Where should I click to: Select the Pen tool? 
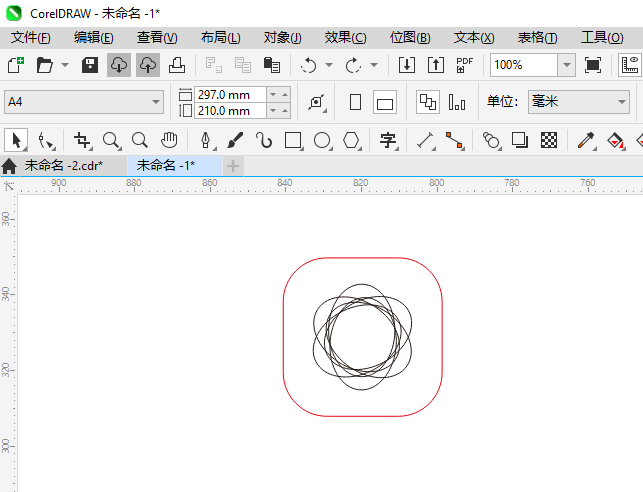(206, 140)
